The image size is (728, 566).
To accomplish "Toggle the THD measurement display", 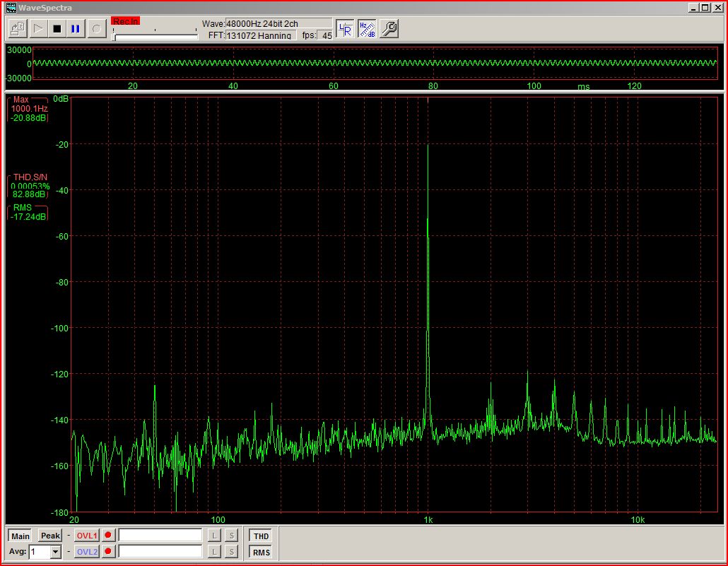I will [261, 536].
